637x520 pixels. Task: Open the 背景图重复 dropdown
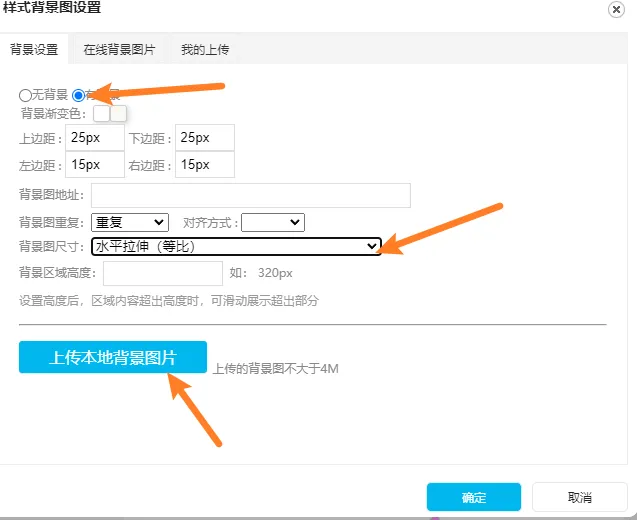coord(130,222)
